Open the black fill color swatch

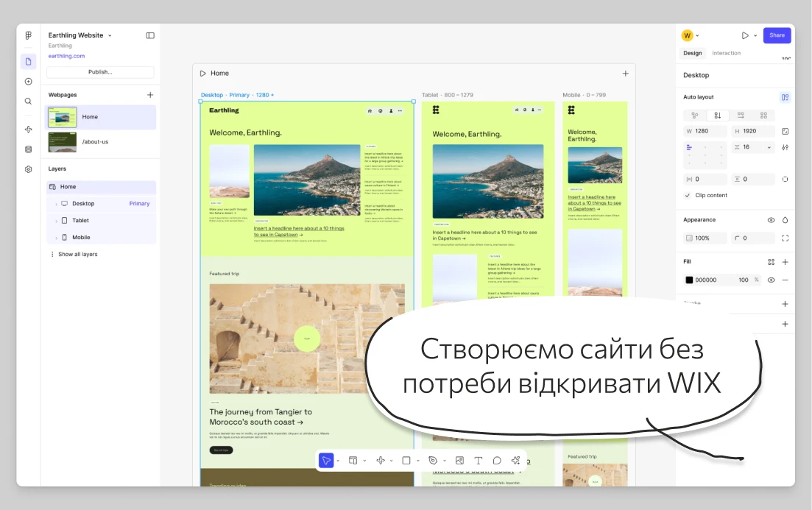click(689, 280)
